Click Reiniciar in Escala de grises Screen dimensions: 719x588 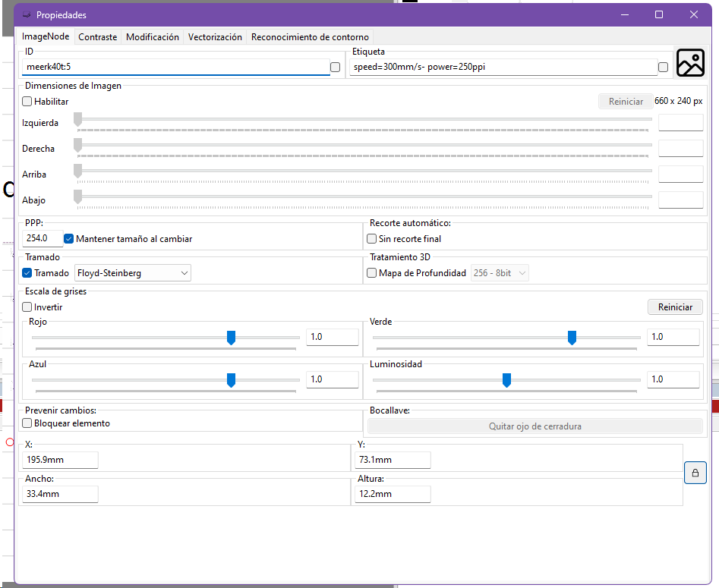pyautogui.click(x=675, y=307)
